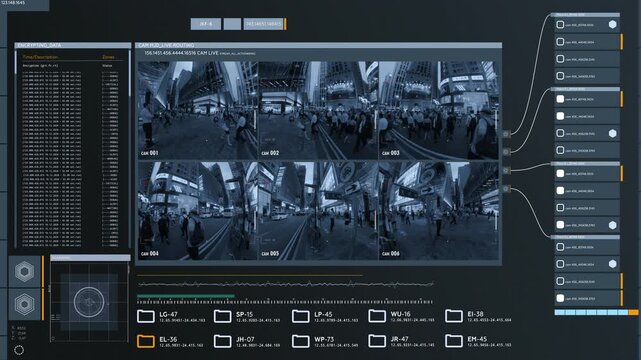Open the orange EL-36 folder
Viewport: 641px width, 360px height.
tap(146, 341)
